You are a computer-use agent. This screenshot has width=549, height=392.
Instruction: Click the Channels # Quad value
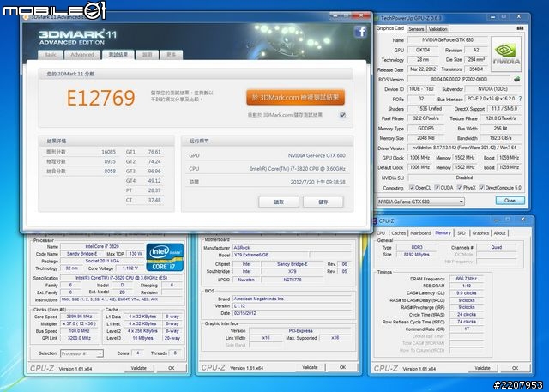point(497,247)
